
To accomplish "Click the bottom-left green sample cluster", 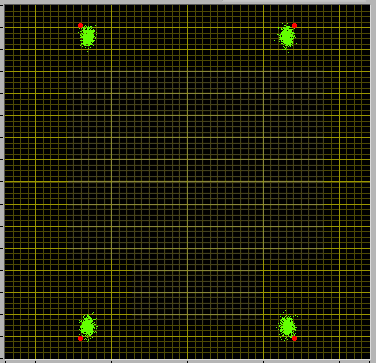I will pos(88,327).
